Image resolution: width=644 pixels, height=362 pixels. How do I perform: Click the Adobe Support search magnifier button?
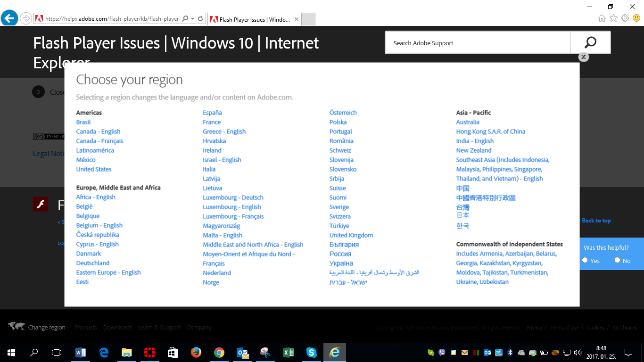[x=590, y=43]
